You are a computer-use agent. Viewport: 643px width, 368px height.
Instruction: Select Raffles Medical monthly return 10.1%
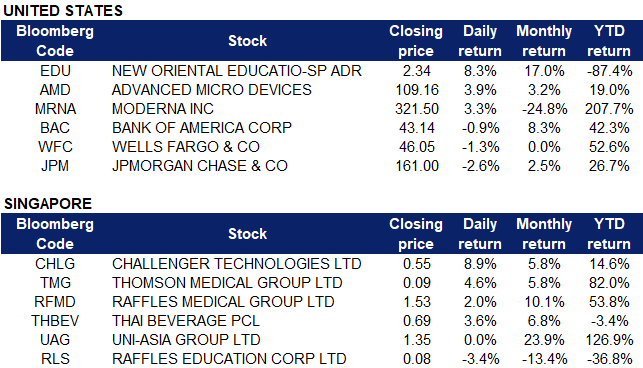(x=544, y=302)
